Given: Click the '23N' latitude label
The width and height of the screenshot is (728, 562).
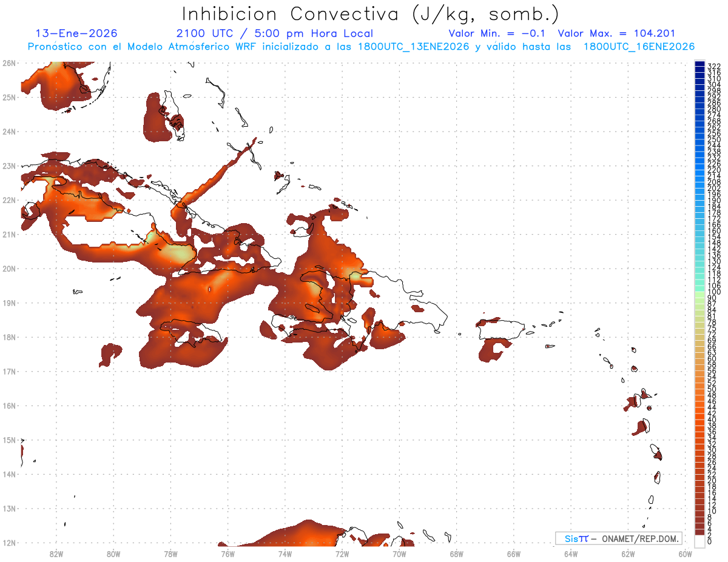Looking at the screenshot, I should click(9, 166).
